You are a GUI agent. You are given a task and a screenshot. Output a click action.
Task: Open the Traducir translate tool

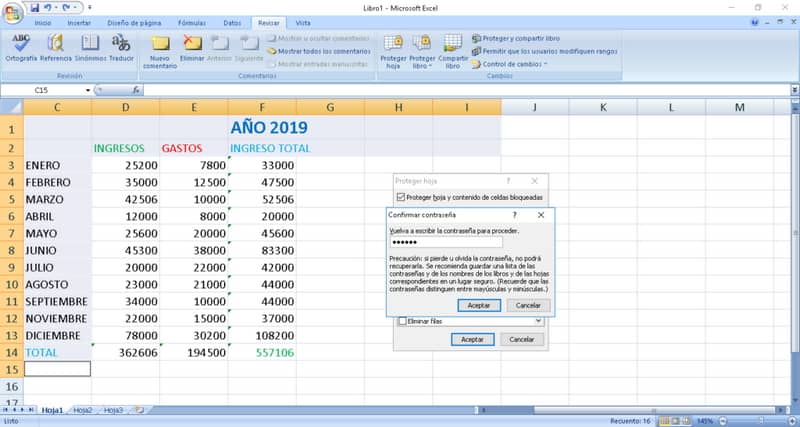point(121,48)
